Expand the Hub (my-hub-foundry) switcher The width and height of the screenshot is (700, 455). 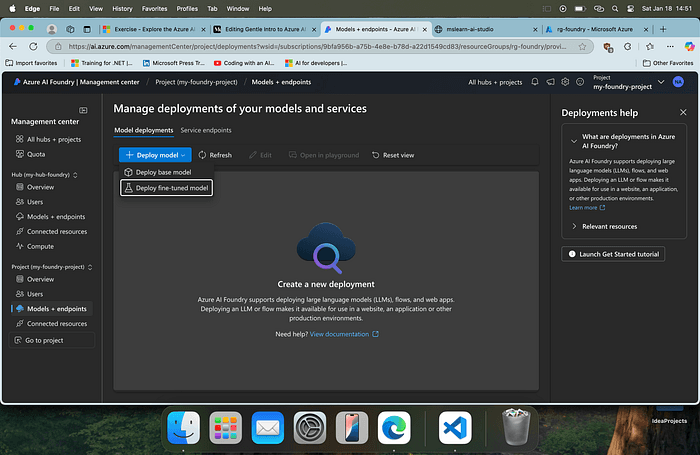75,175
